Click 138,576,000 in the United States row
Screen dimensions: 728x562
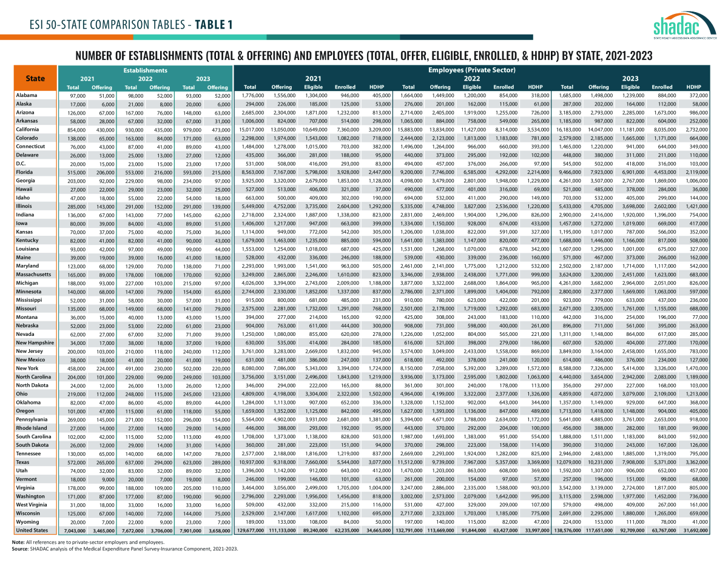click(x=567, y=530)
